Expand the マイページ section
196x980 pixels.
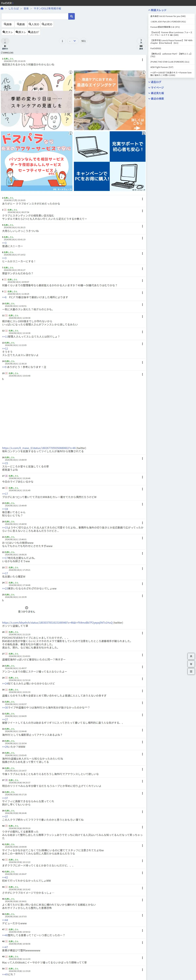pos(156,88)
